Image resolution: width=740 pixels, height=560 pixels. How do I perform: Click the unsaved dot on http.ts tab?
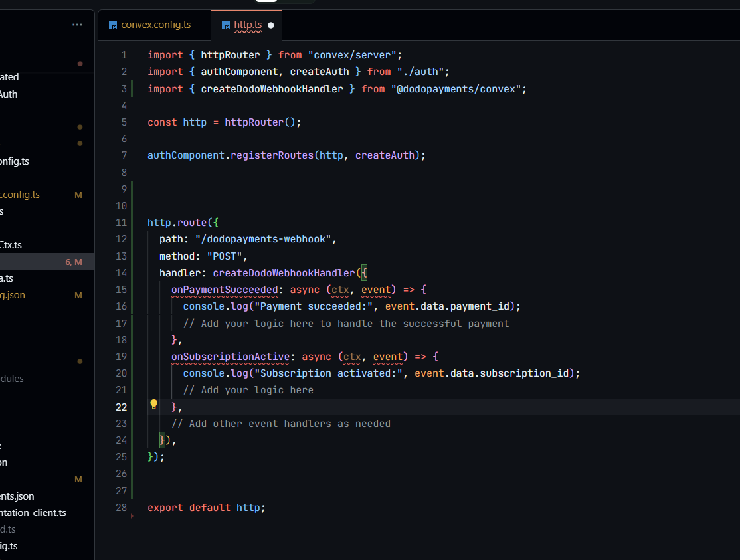coord(271,25)
